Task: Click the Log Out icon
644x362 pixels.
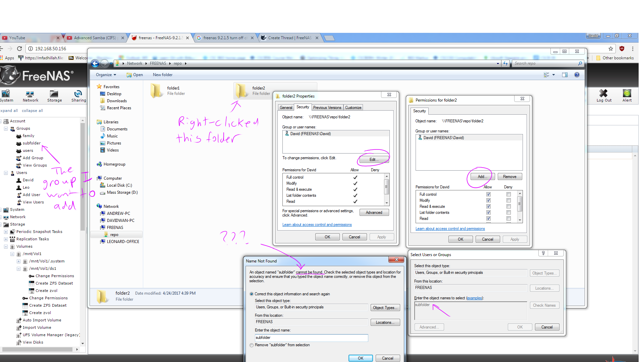Action: pyautogui.click(x=604, y=96)
